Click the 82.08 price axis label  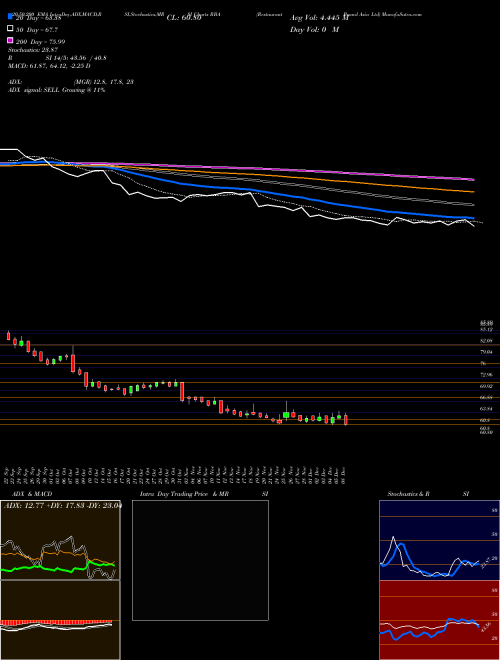tap(486, 340)
